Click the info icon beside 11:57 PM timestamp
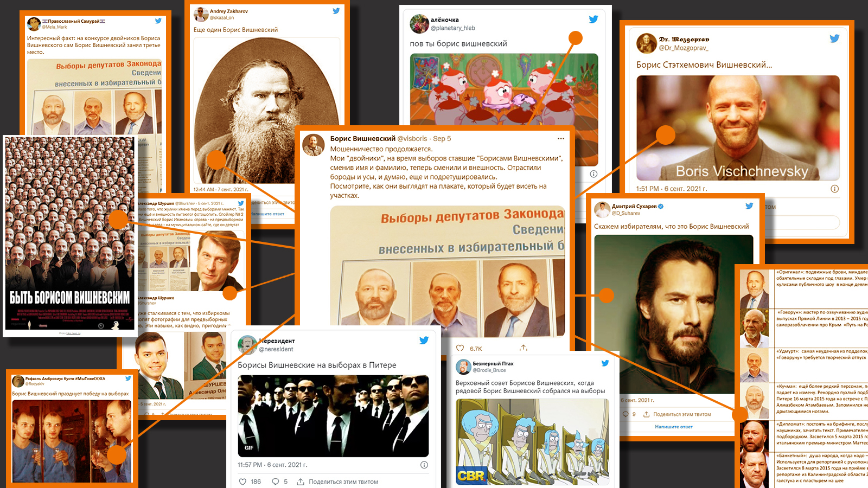 click(424, 465)
